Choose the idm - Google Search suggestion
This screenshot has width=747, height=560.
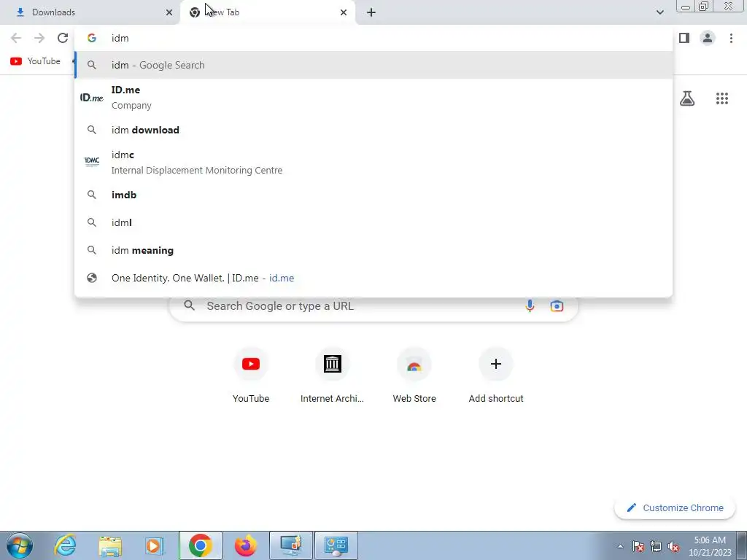pyautogui.click(x=373, y=65)
